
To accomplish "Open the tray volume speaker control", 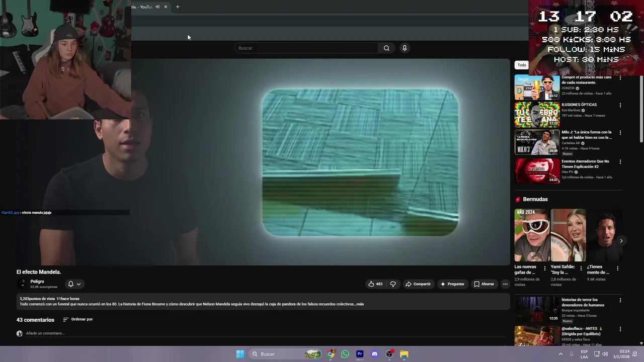I will pyautogui.click(x=605, y=354).
